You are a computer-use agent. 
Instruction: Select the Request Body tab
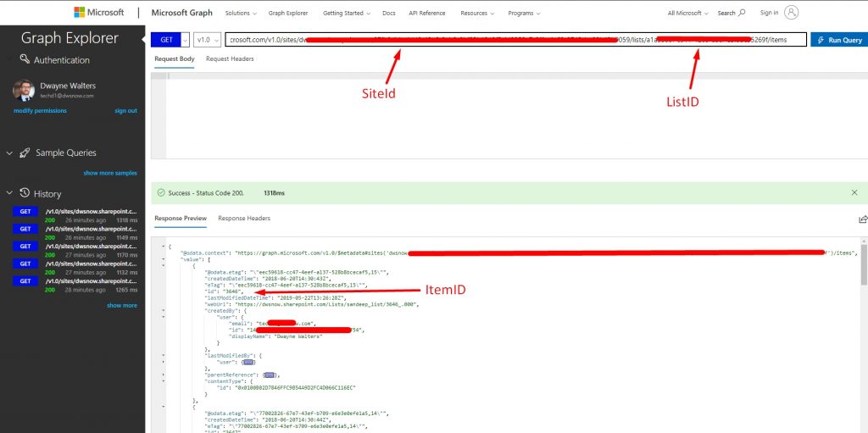tap(175, 58)
